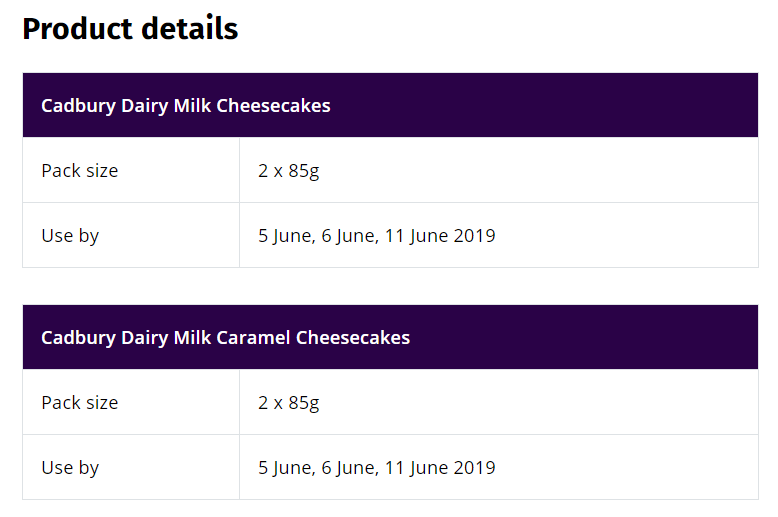
Task: Click "5 June" in the first table
Action: click(286, 236)
